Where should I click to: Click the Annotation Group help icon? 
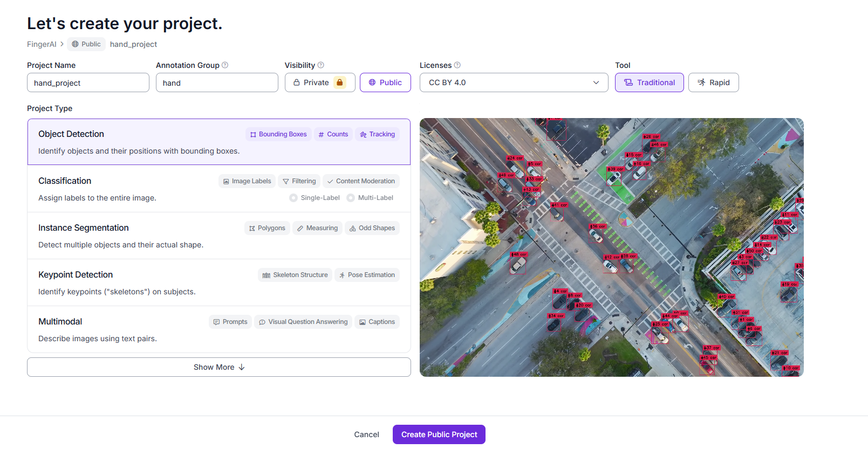tap(225, 65)
